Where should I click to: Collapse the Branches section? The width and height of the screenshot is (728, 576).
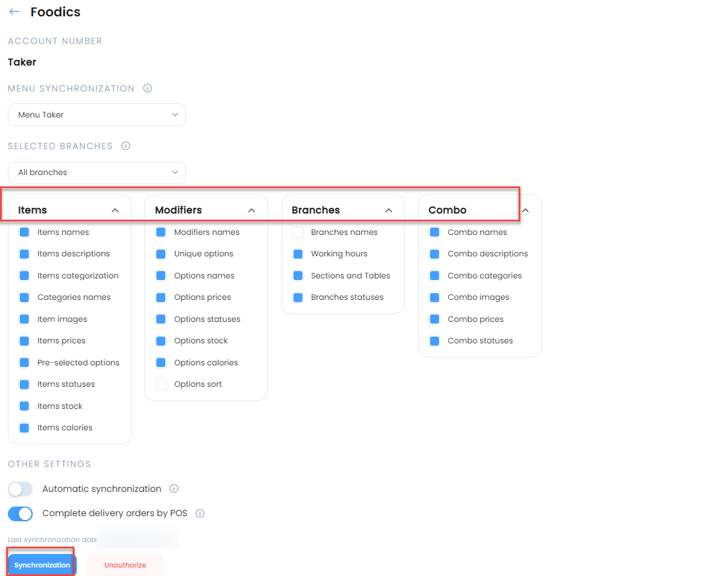pos(389,210)
